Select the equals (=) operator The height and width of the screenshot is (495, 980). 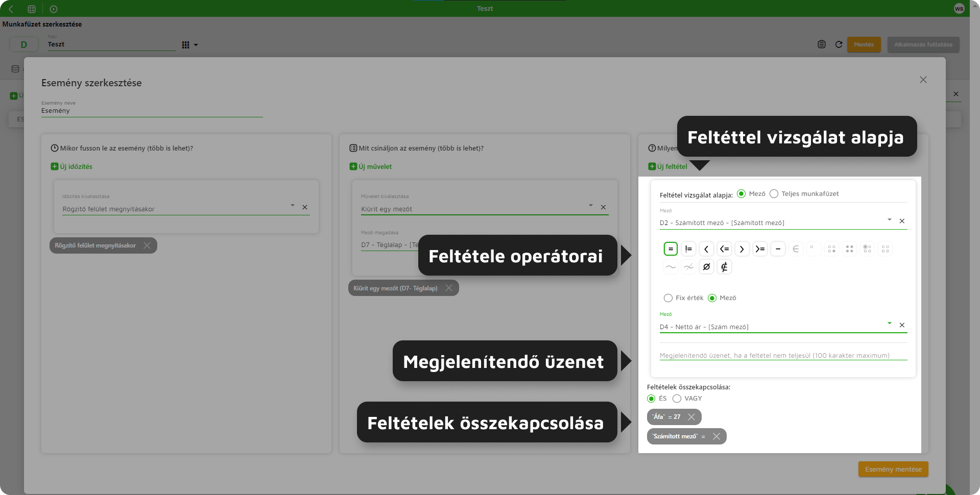tap(671, 249)
